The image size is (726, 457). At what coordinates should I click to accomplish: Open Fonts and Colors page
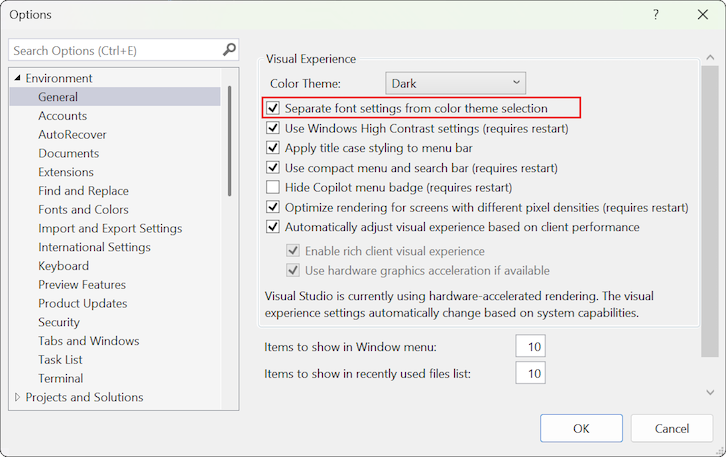point(83,209)
